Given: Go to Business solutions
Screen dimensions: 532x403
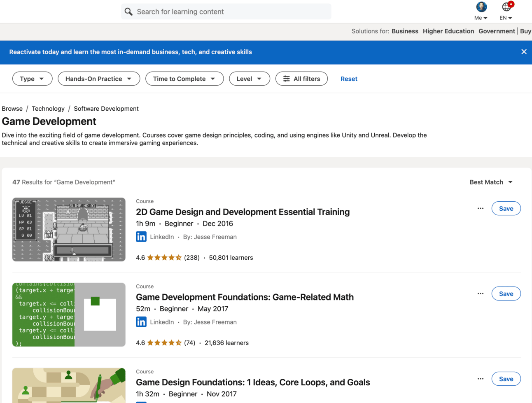Looking at the screenshot, I should click(405, 31).
